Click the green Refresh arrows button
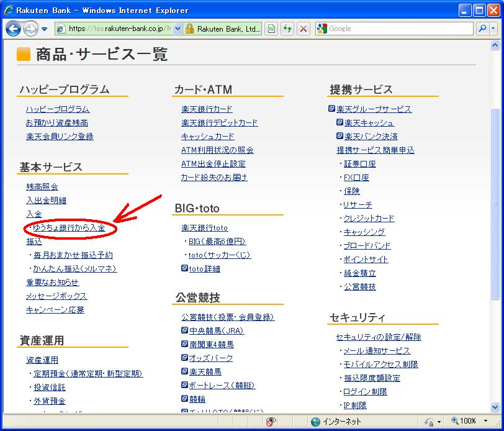The image size is (504, 431). pos(287,29)
